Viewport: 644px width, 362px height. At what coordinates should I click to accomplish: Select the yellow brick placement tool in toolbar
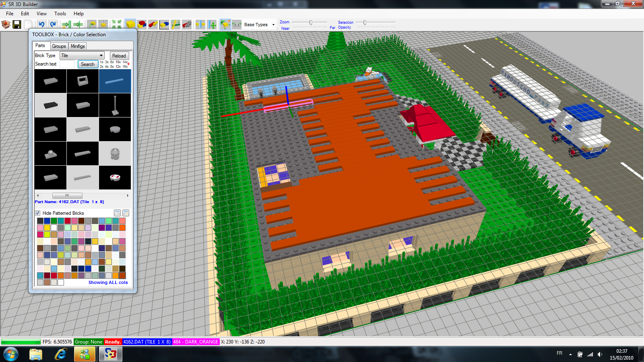[130, 25]
